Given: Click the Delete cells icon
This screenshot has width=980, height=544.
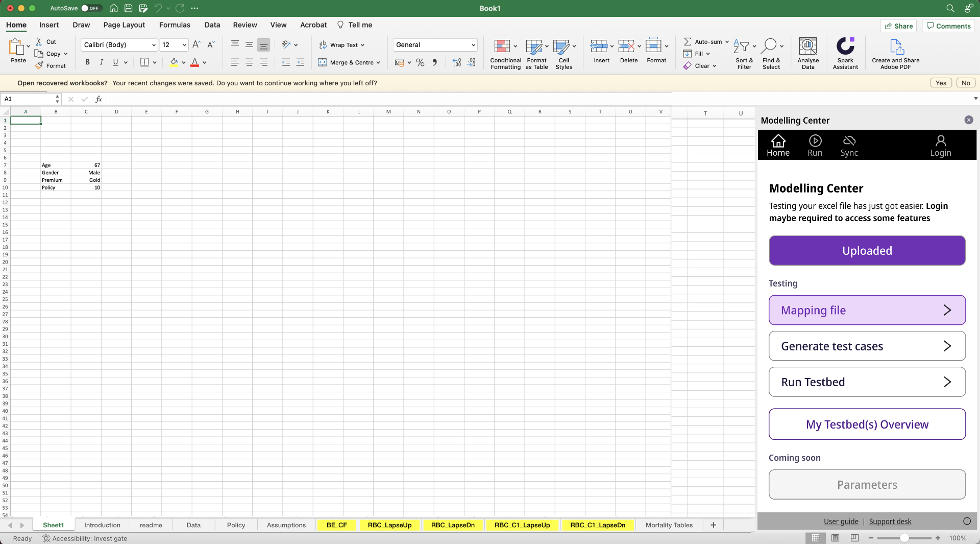Looking at the screenshot, I should point(626,46).
